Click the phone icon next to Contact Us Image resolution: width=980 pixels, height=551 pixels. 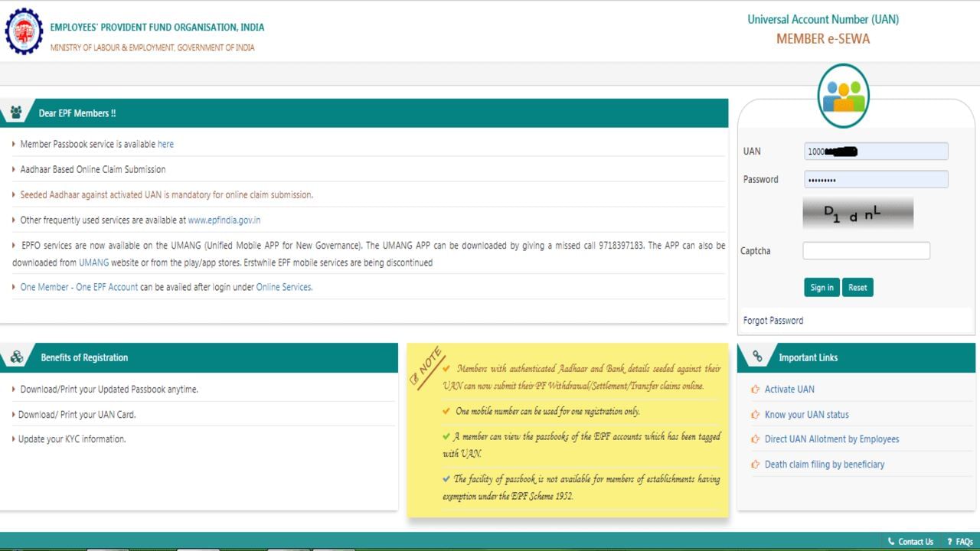pos(891,542)
